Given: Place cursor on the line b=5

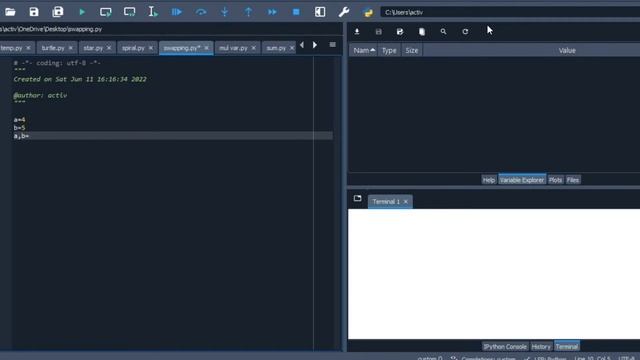Looking at the screenshot, I should pyautogui.click(x=19, y=128).
